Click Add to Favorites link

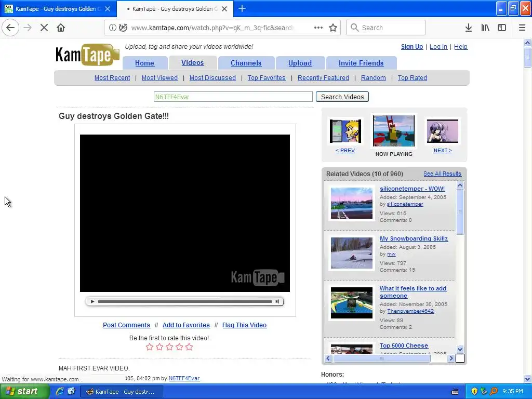pos(186,325)
